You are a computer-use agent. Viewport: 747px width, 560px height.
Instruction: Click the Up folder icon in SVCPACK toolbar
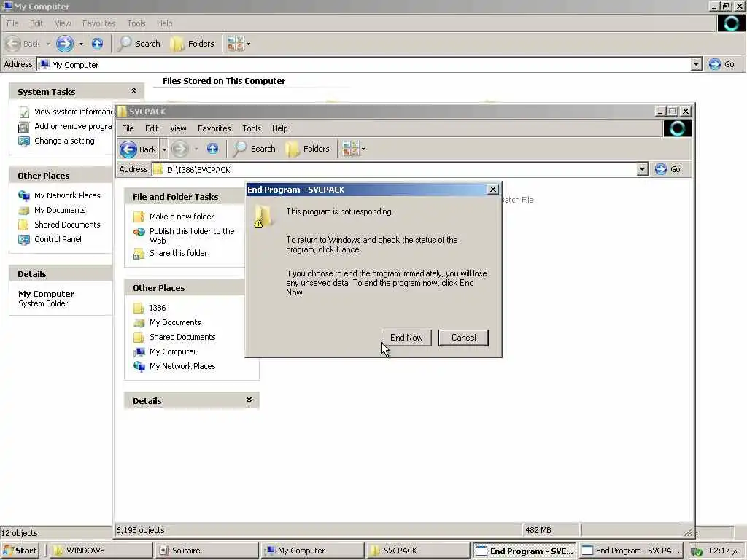click(x=212, y=149)
